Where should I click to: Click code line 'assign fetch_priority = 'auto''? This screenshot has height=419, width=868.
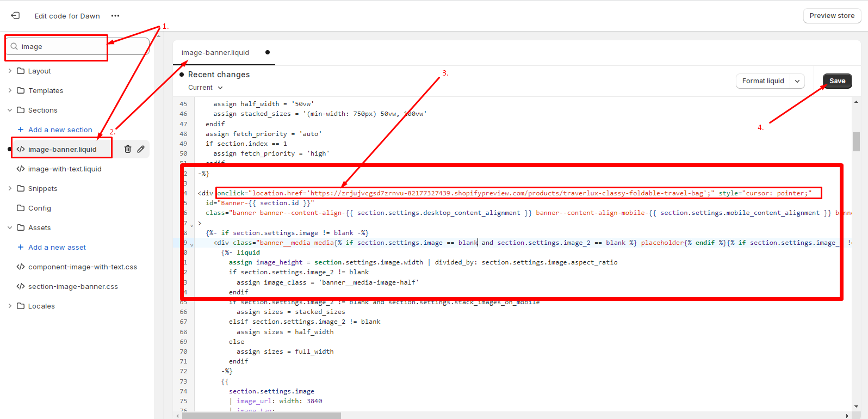click(x=264, y=134)
